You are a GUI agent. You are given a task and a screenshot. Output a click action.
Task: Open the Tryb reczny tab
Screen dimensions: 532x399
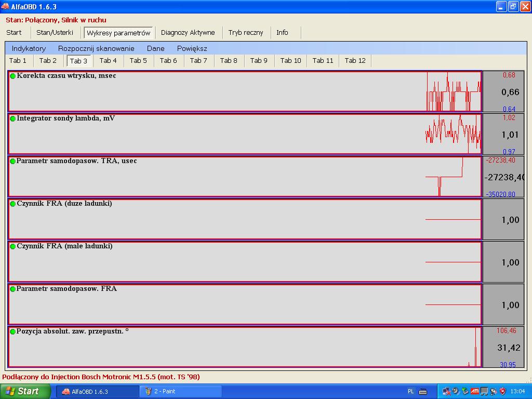(246, 32)
